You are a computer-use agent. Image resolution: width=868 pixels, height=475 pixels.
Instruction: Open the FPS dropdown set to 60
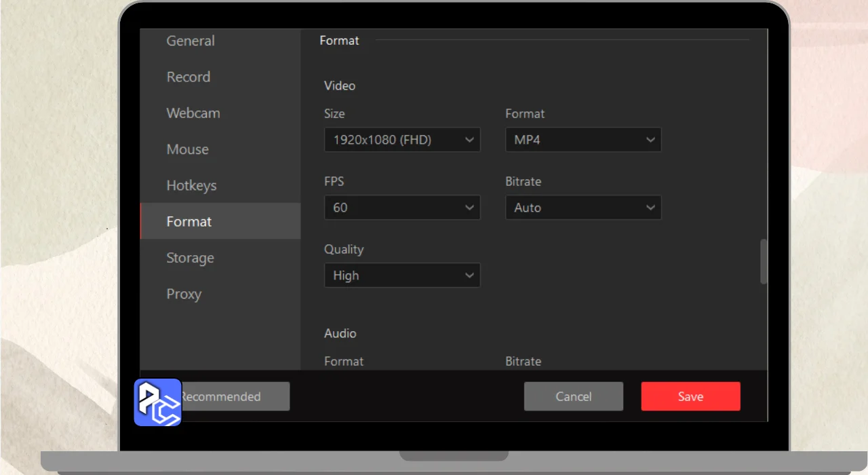coord(401,208)
